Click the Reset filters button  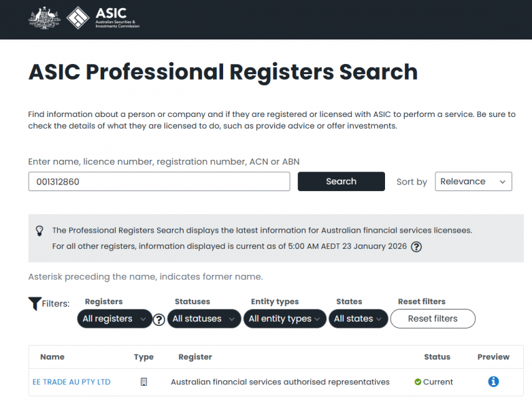[433, 318]
